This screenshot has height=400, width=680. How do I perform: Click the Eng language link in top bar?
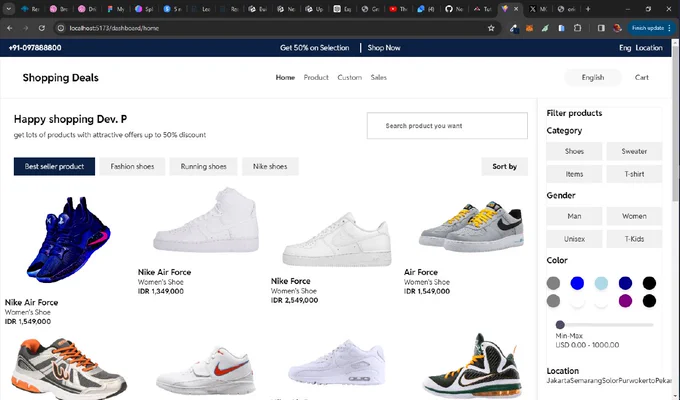(x=625, y=48)
